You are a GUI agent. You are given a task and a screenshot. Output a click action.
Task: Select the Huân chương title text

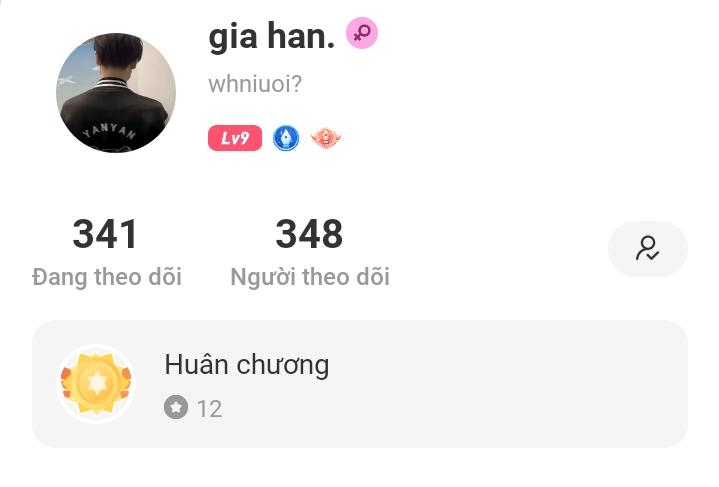pos(247,365)
